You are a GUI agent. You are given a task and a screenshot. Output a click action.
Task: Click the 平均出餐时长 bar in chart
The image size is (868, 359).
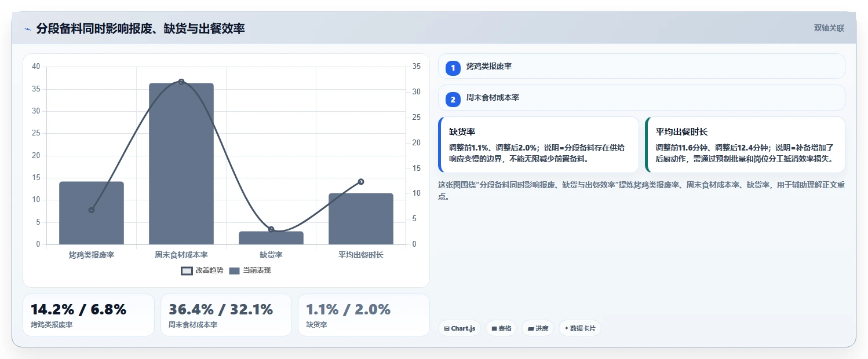(361, 219)
